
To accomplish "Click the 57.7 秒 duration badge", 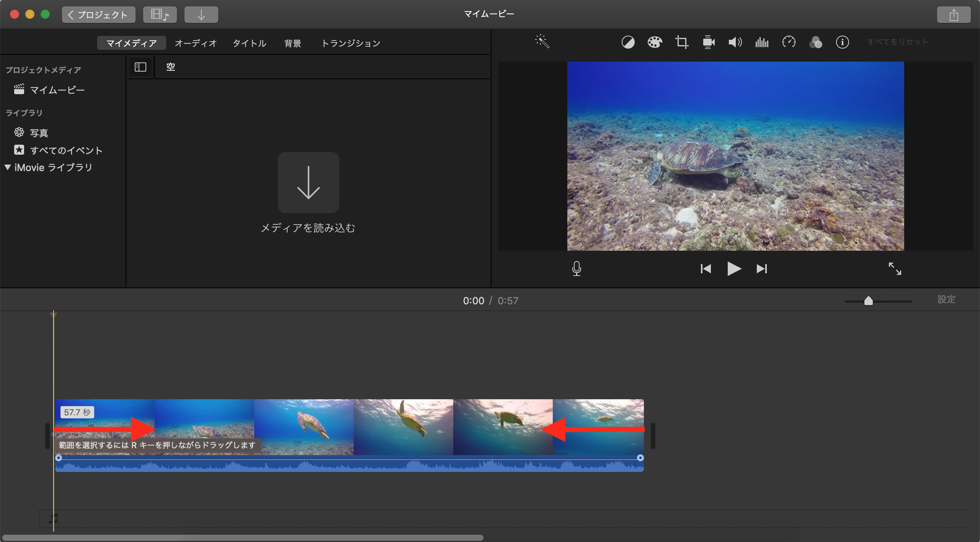I will click(77, 412).
